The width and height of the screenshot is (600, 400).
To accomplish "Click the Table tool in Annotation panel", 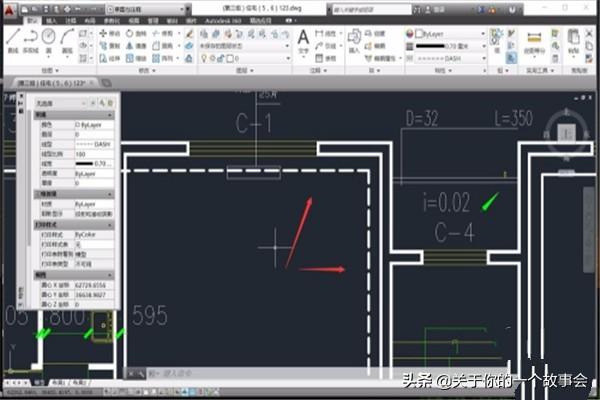I will [325, 59].
